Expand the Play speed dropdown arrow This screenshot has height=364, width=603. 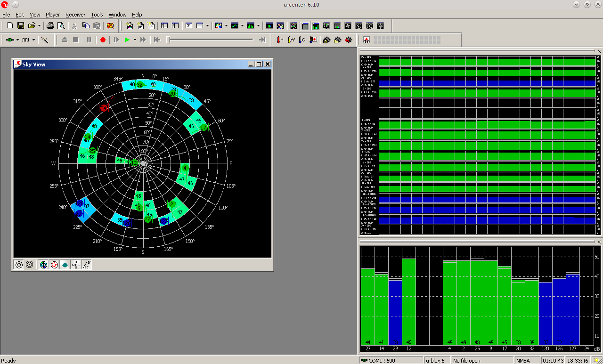pos(135,40)
